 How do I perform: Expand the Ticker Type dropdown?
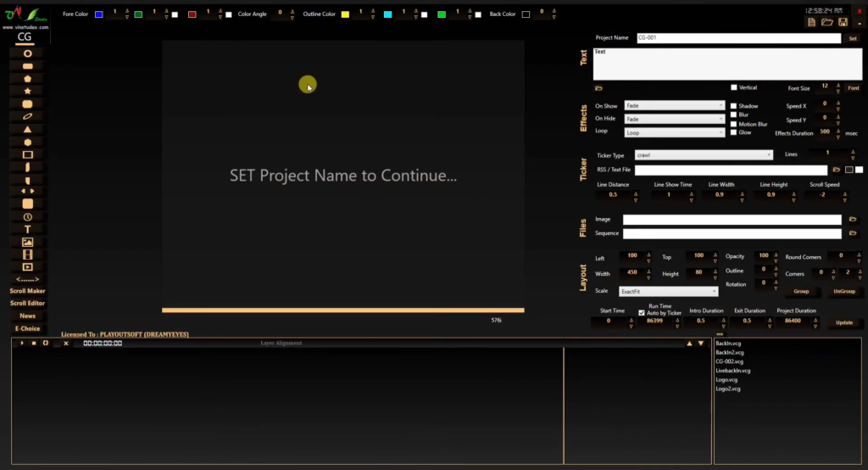pos(704,155)
